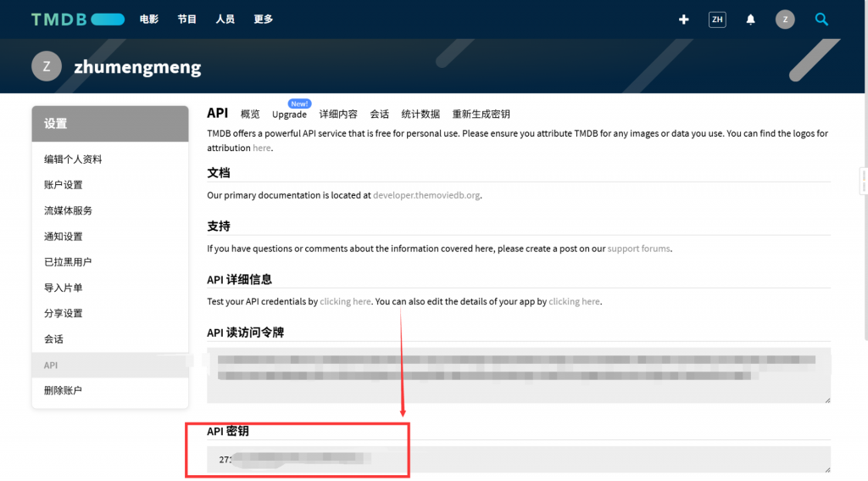Click the API 密钥 heading
This screenshot has width=868, height=481.
[228, 431]
